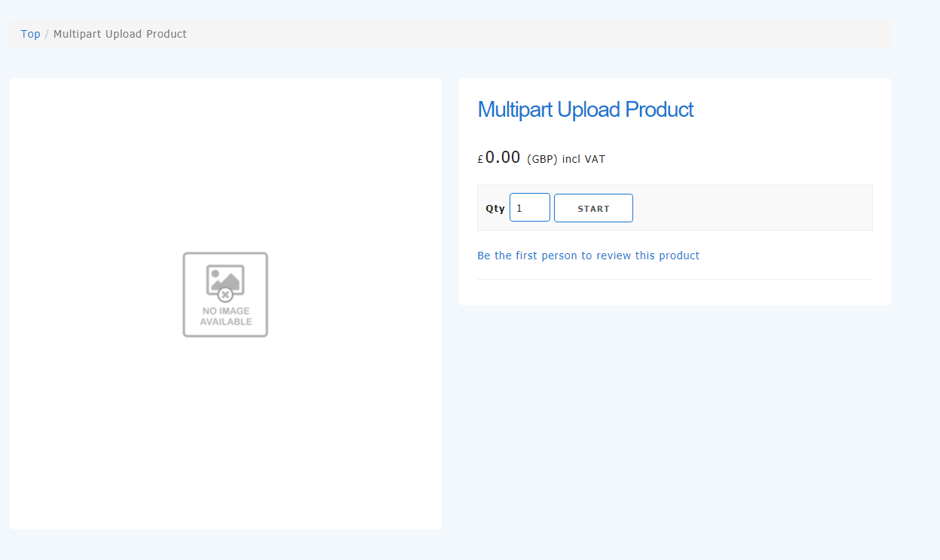
Task: Click the word 'review' in the review link
Action: tap(614, 256)
